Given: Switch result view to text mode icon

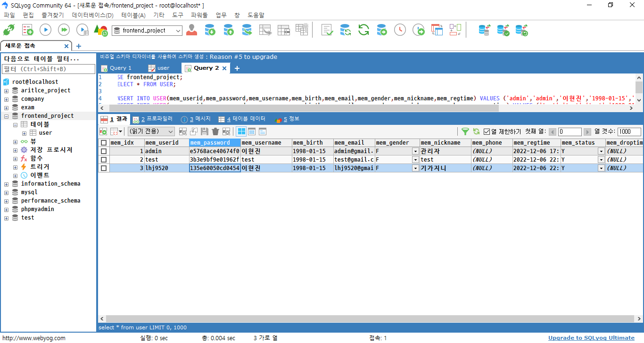Looking at the screenshot, I should point(263,131).
